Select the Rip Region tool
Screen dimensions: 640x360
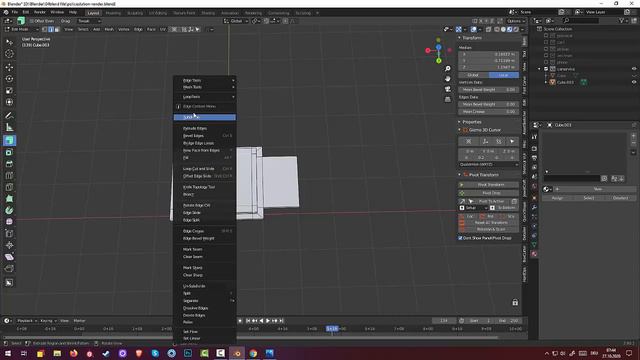coord(9,268)
